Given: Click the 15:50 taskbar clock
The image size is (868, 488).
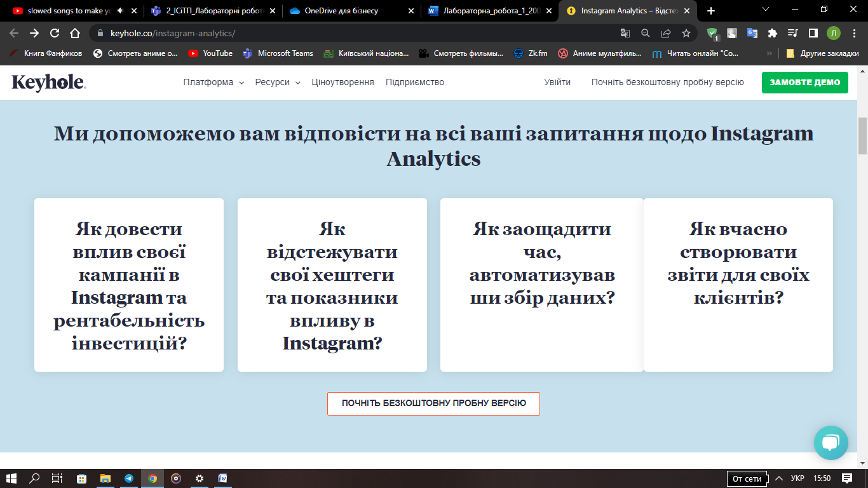Looking at the screenshot, I should [x=822, y=478].
